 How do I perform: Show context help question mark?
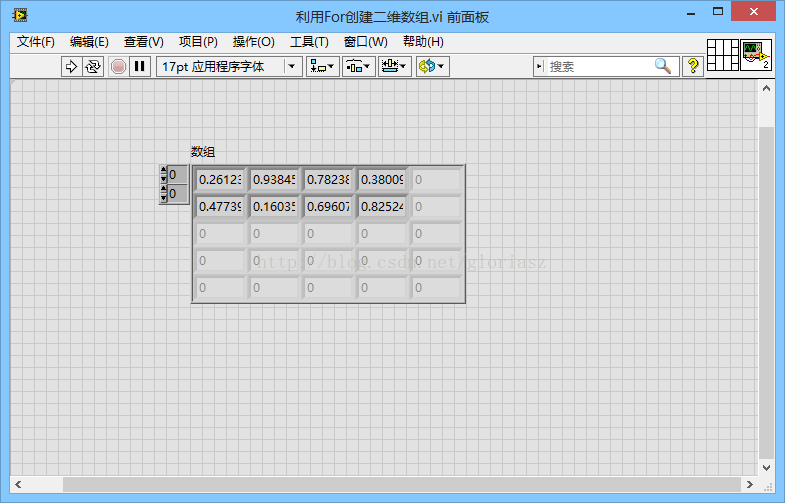coord(693,66)
